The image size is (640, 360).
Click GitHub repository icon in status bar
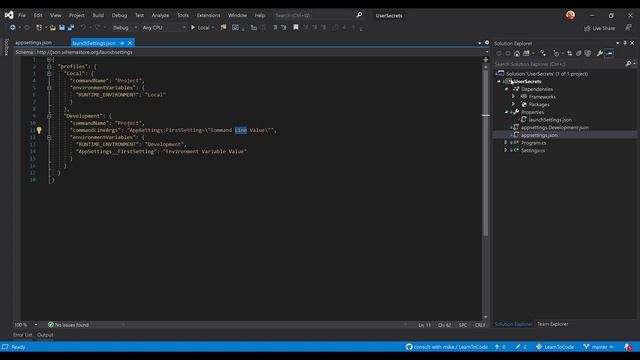point(409,347)
